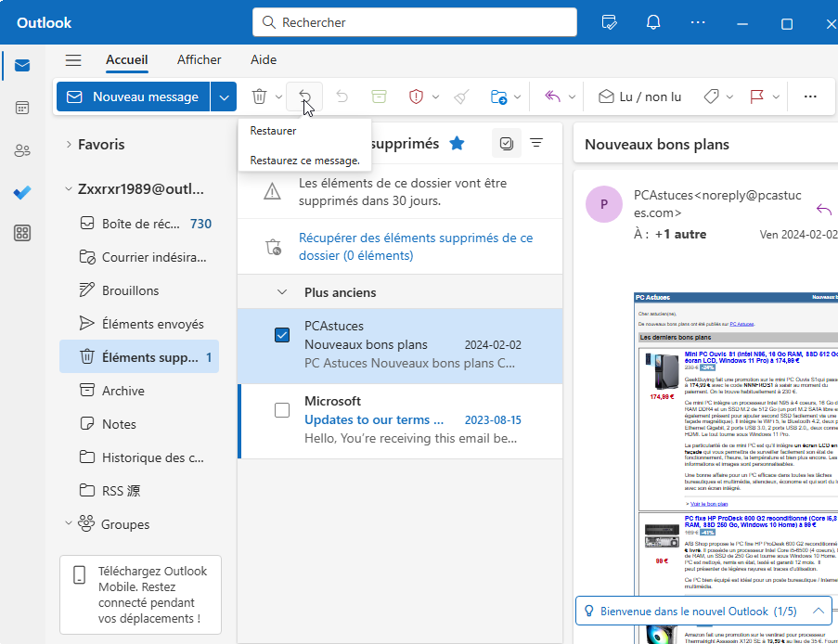
Task: Click the blue favorite star icon
Action: click(x=457, y=143)
